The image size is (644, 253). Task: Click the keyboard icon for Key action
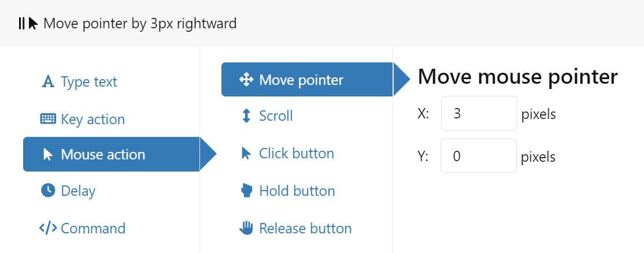coord(48,120)
